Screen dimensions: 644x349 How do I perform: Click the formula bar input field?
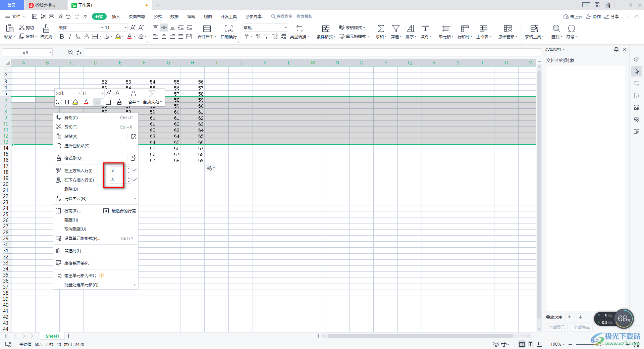point(313,52)
